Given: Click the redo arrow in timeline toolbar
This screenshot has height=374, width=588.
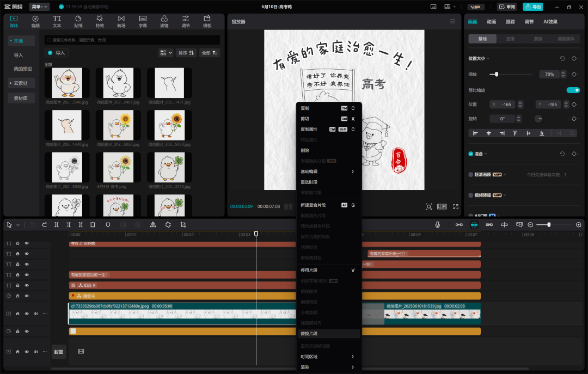Looking at the screenshot, I should pos(44,225).
